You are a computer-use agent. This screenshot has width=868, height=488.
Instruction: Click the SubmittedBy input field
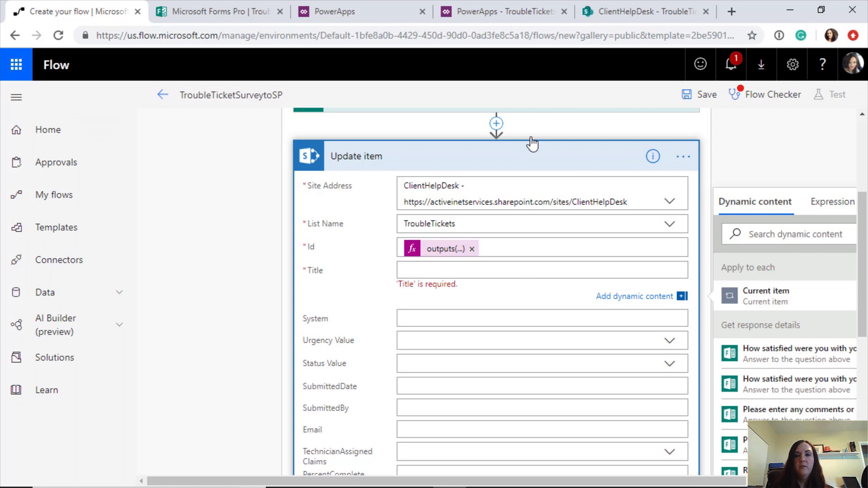[x=542, y=408]
